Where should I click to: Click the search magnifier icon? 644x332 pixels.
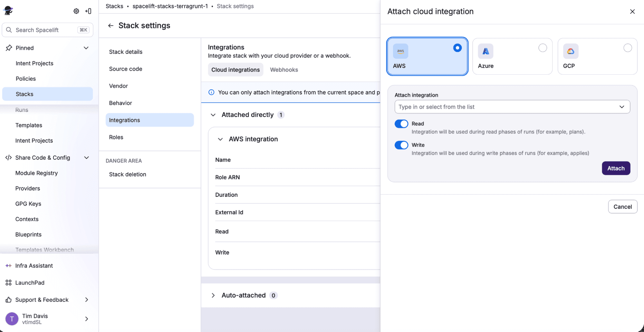click(9, 30)
